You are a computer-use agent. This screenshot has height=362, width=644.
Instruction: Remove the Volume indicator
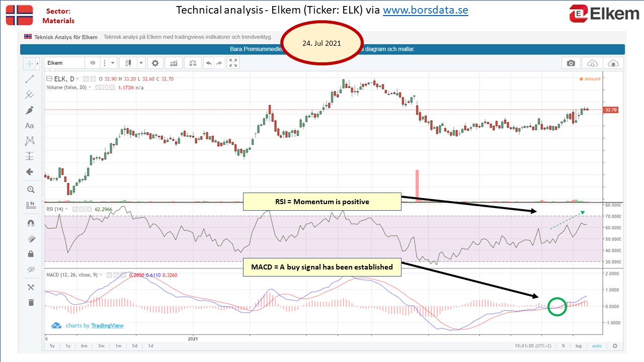pos(111,87)
